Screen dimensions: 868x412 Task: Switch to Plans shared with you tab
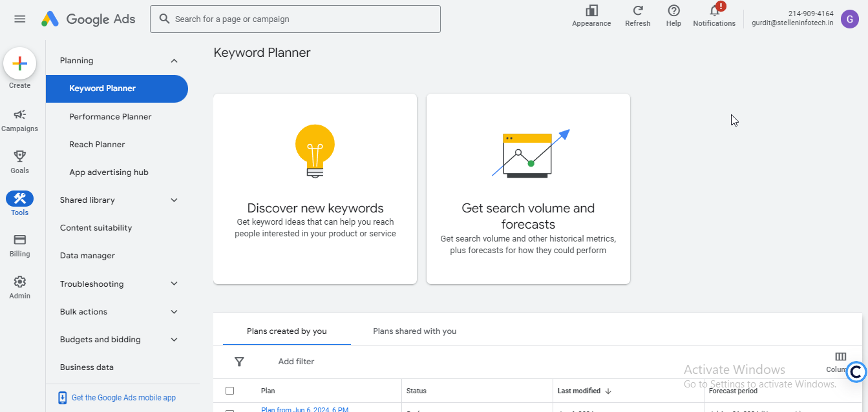pos(414,331)
